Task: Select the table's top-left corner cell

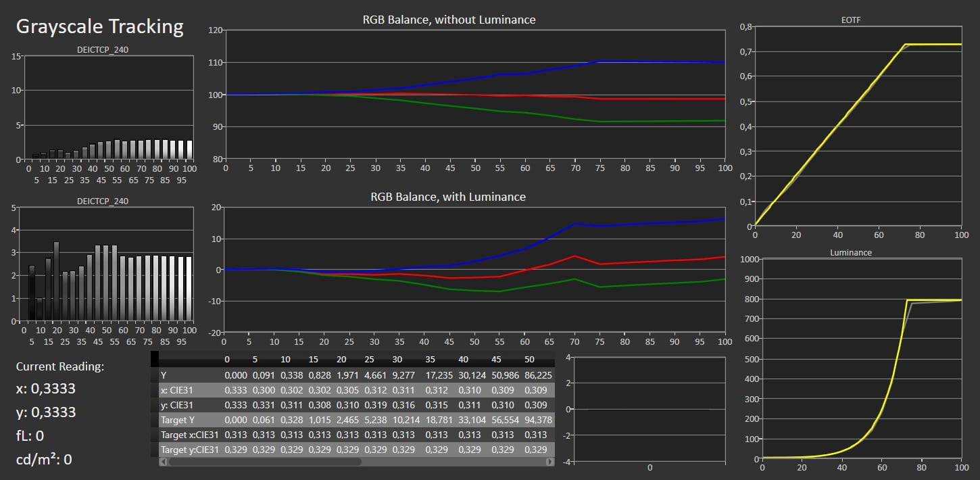Action: click(x=154, y=359)
